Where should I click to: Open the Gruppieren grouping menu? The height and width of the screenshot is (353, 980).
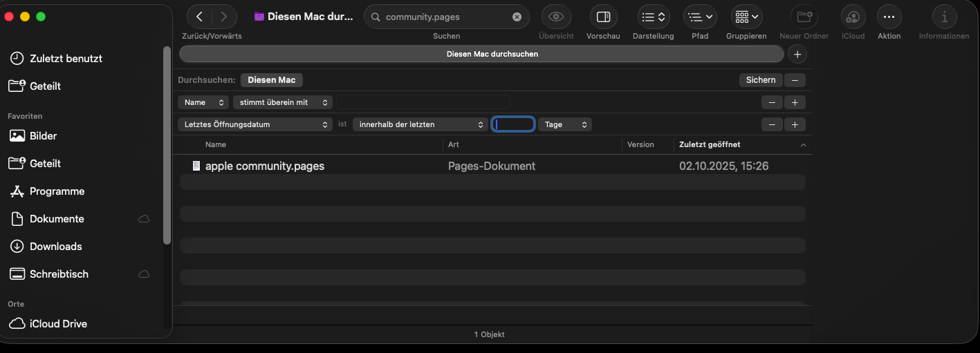pyautogui.click(x=746, y=17)
